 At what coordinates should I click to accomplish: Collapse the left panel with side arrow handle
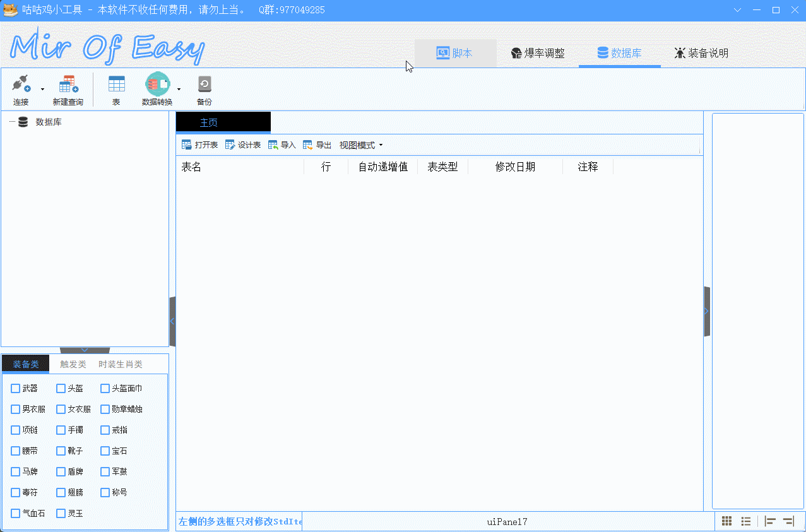click(172, 321)
